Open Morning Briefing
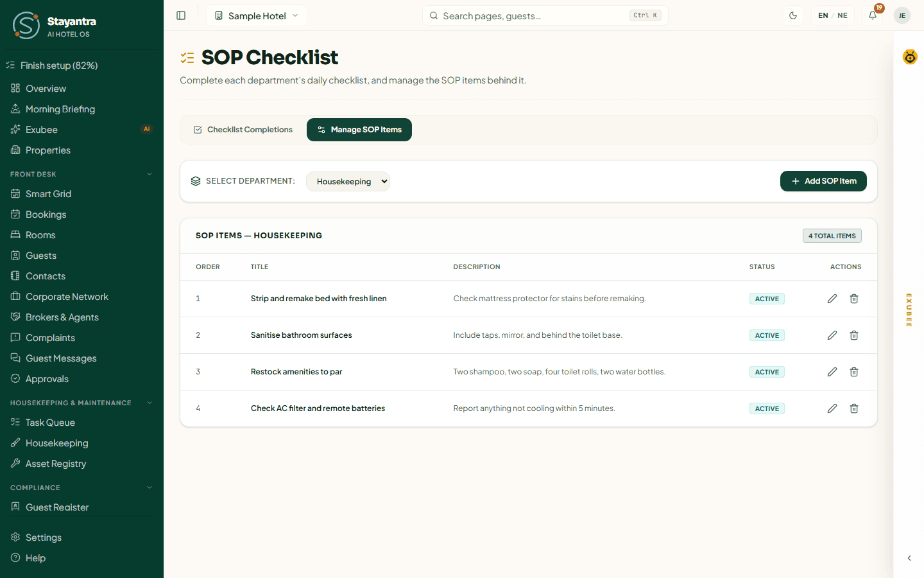 coord(81,109)
